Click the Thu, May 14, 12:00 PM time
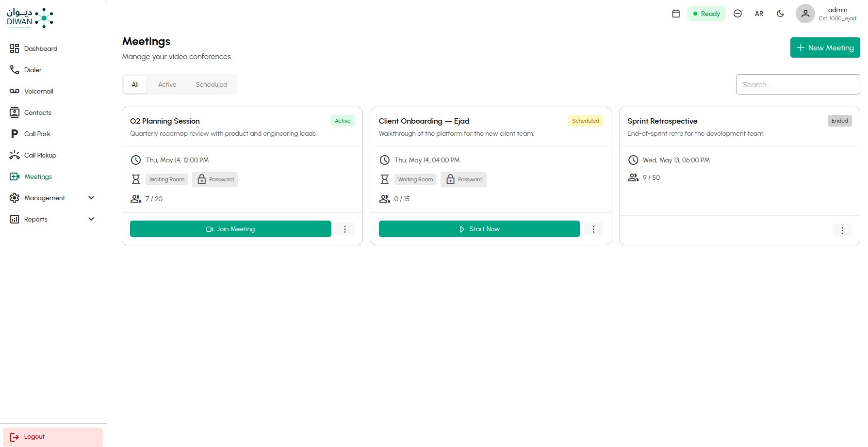Viewport: 868px width, 447px height. 177,160
